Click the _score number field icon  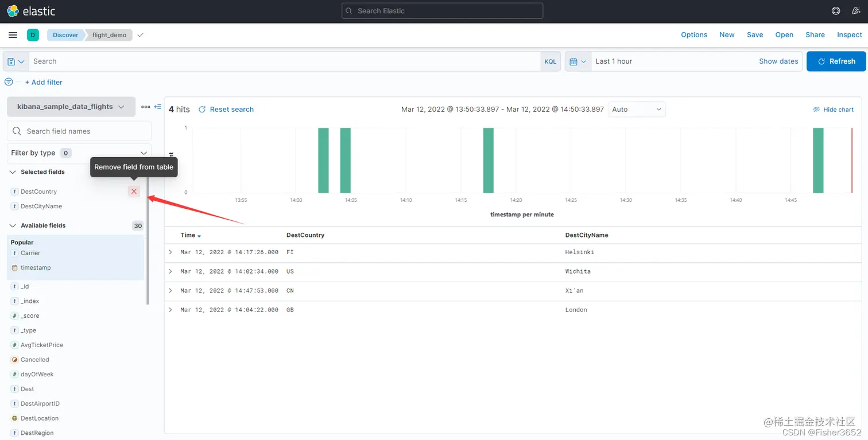(14, 316)
